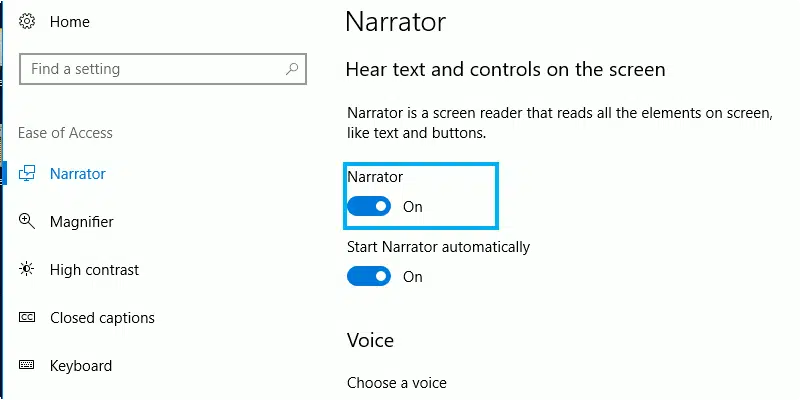Click the High contrast sun icon
The image size is (800, 400).
click(x=27, y=270)
